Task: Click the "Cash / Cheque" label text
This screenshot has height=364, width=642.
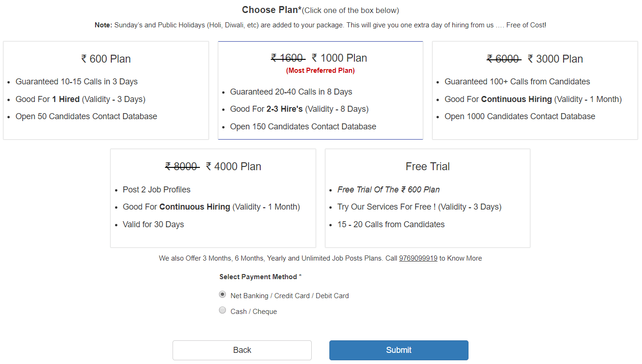Action: click(254, 312)
